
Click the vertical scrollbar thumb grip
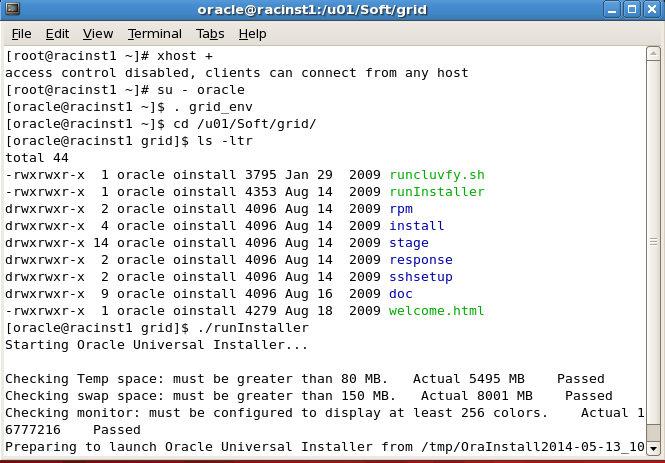653,242
